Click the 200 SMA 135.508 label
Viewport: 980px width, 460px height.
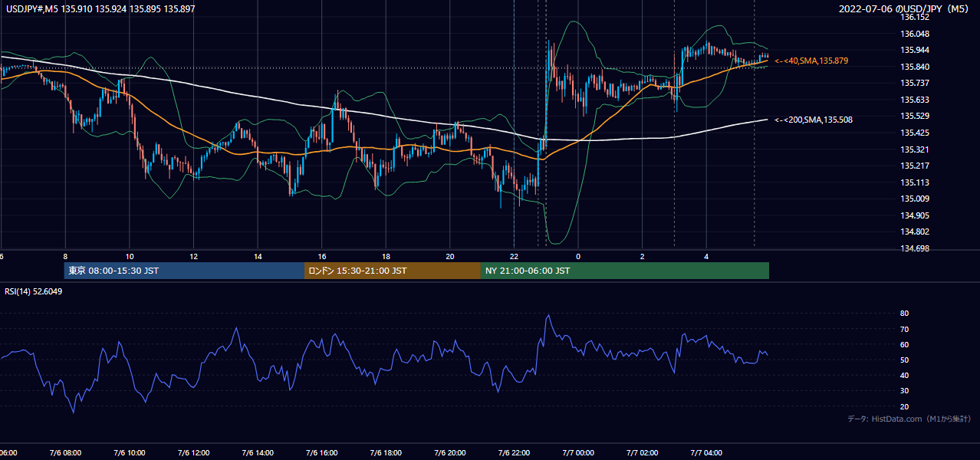click(814, 120)
